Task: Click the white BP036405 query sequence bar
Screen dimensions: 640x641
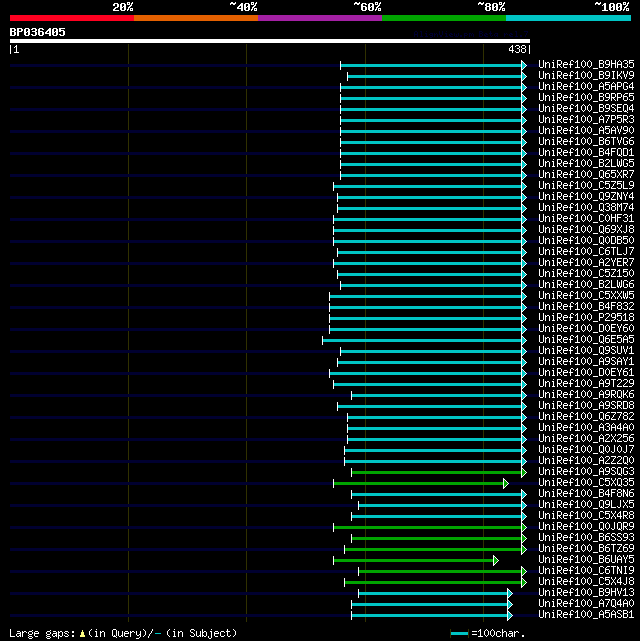Action: tap(270, 41)
